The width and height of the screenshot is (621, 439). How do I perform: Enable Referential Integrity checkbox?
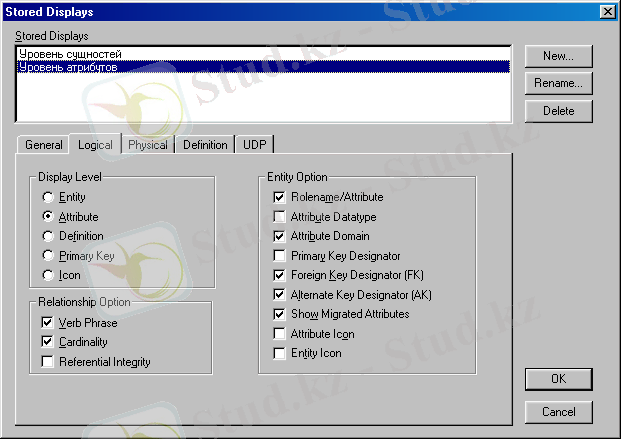coord(48,362)
